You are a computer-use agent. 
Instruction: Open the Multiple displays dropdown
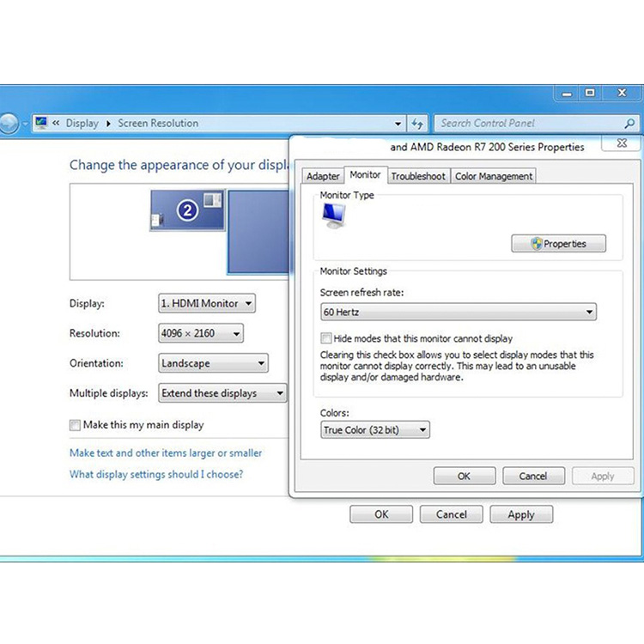222,393
